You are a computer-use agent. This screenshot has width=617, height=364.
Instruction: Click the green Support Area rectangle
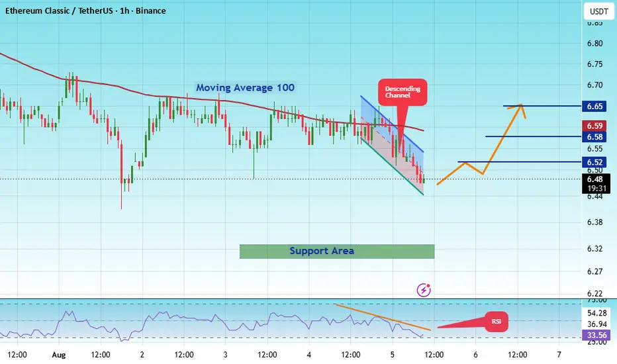point(337,251)
